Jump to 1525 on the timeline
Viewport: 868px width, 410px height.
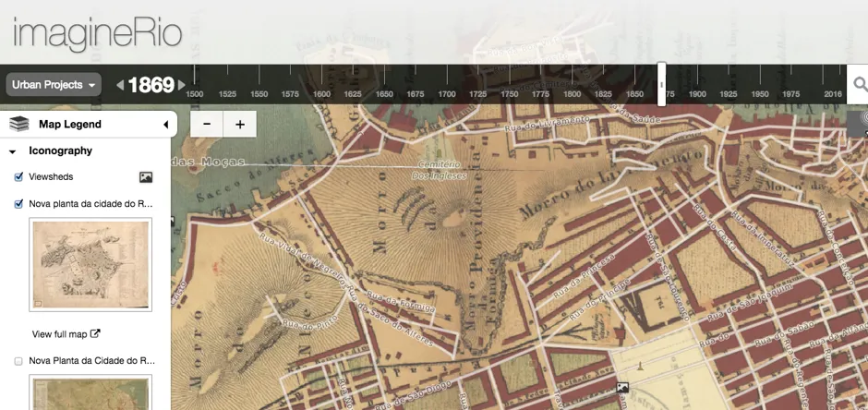tap(227, 94)
